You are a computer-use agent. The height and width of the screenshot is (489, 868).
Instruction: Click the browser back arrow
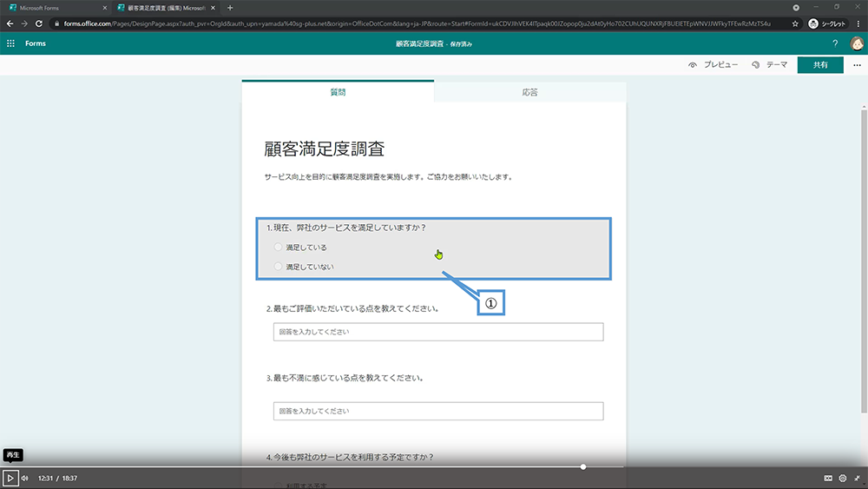pyautogui.click(x=10, y=23)
